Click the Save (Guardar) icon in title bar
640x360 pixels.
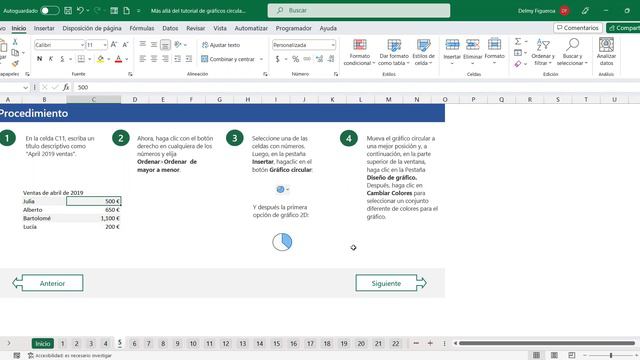pos(68,11)
